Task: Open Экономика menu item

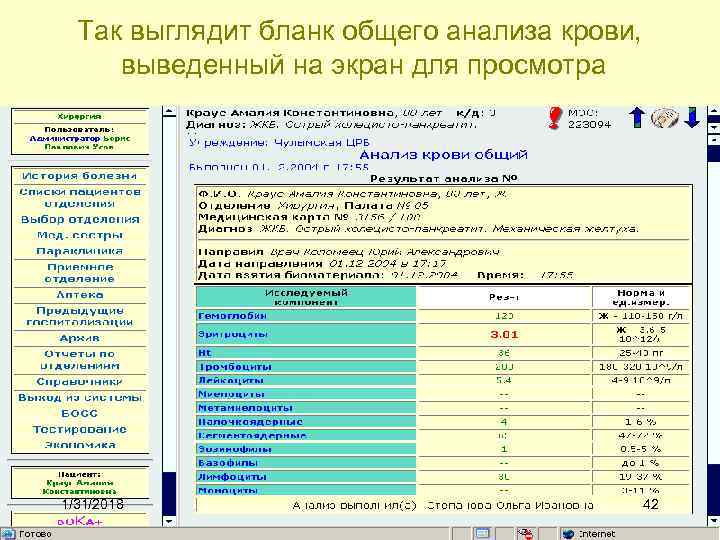Action: tap(79, 444)
